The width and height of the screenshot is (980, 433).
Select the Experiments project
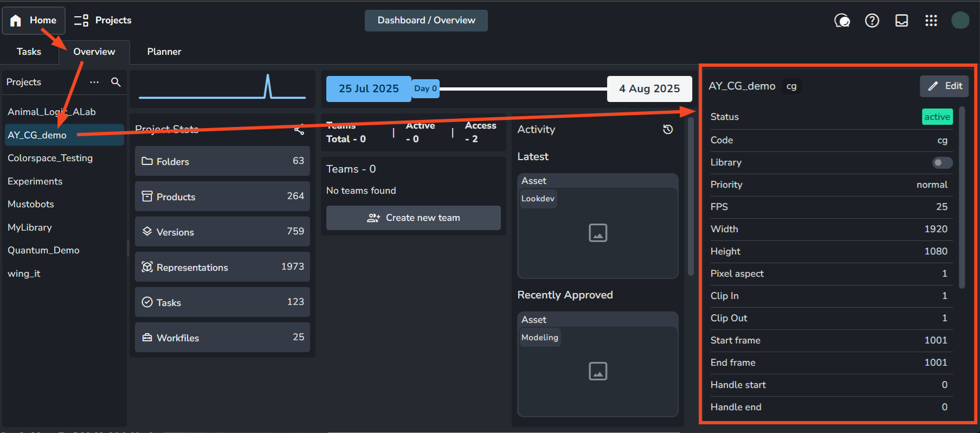65,181
